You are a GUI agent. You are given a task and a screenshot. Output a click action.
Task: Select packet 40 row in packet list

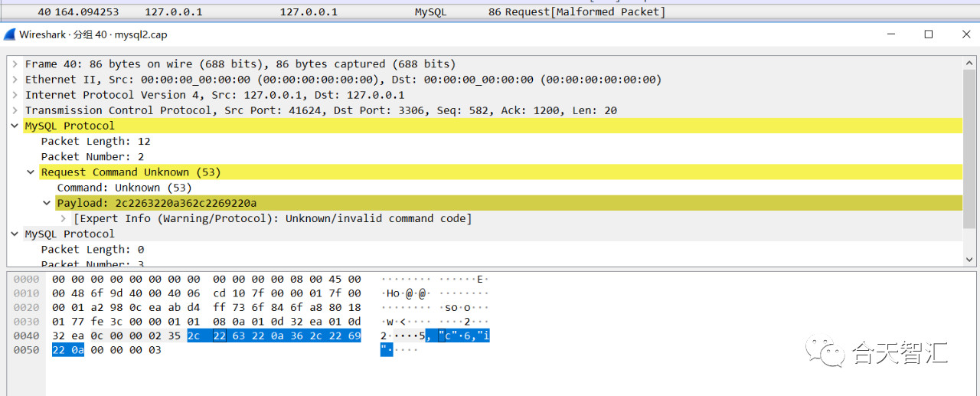[490, 12]
